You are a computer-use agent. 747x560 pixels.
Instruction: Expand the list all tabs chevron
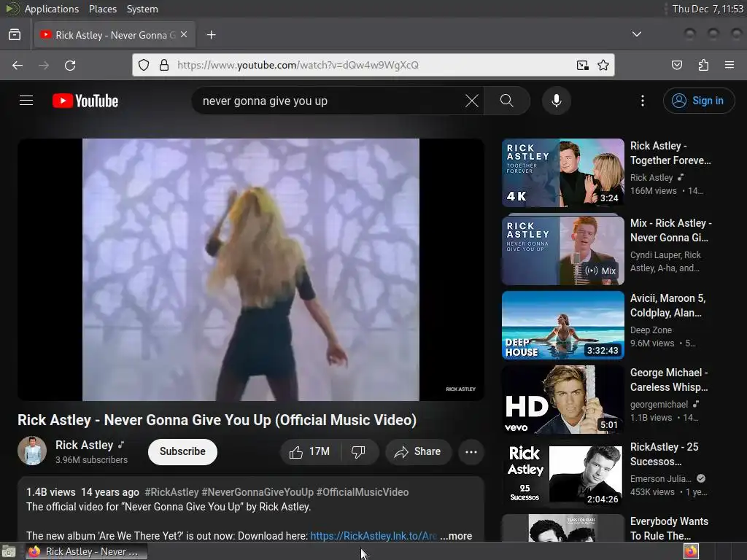[636, 34]
